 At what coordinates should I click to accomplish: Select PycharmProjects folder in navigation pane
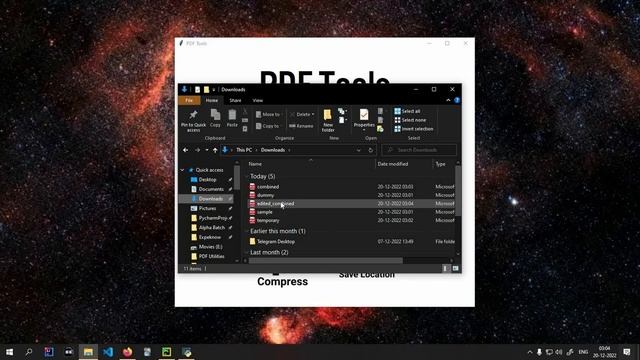coord(212,218)
